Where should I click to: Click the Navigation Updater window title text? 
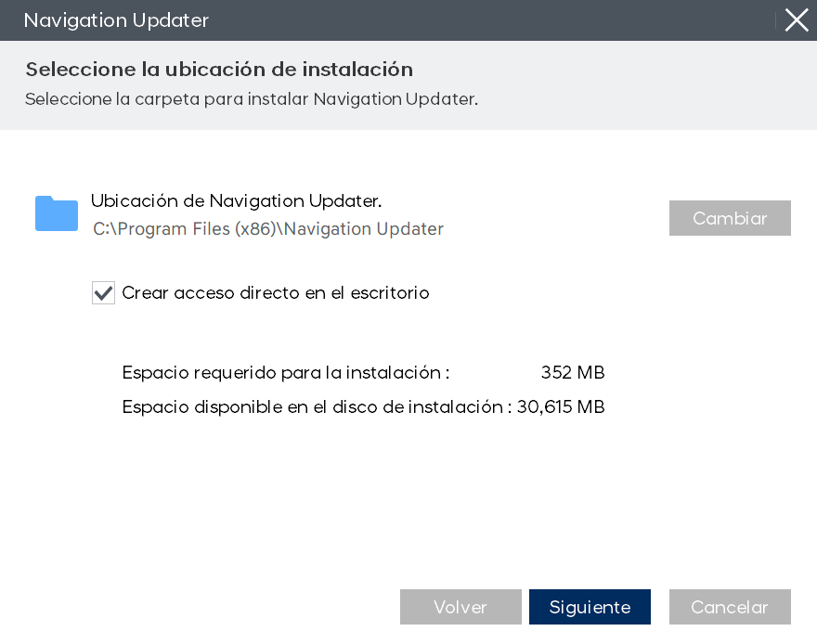pyautogui.click(x=116, y=20)
